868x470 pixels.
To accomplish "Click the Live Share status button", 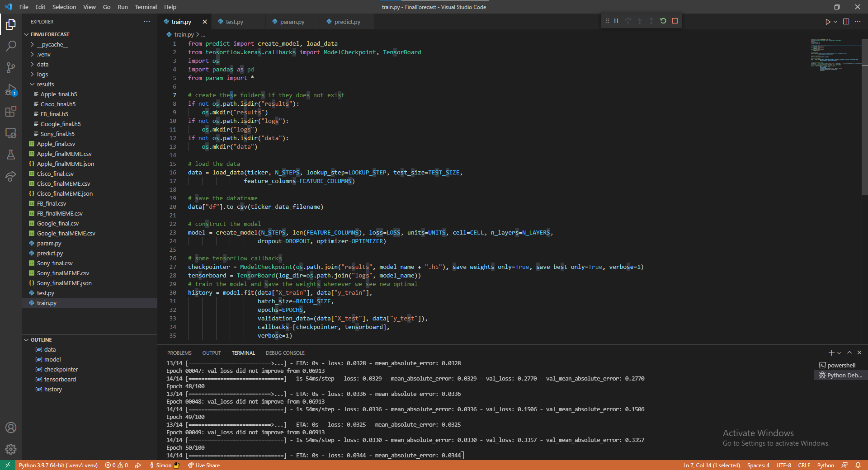I will [204, 465].
